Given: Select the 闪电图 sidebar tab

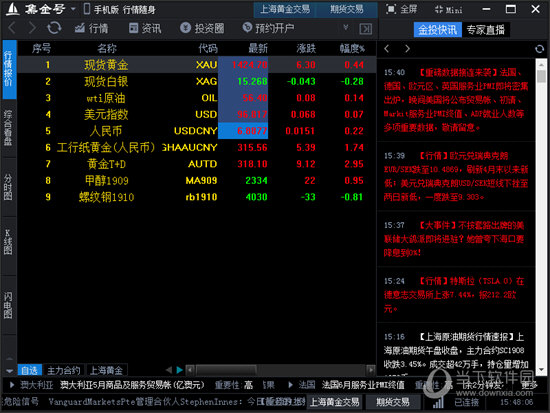Looking at the screenshot, I should 8,305.
